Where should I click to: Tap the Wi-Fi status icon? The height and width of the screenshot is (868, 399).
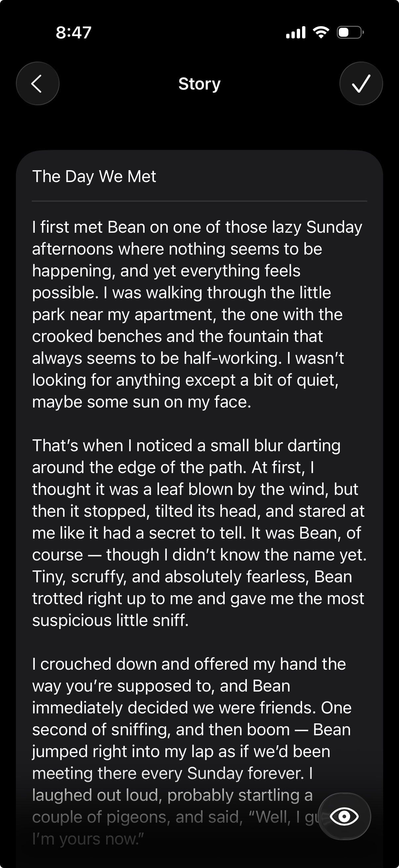point(321,32)
